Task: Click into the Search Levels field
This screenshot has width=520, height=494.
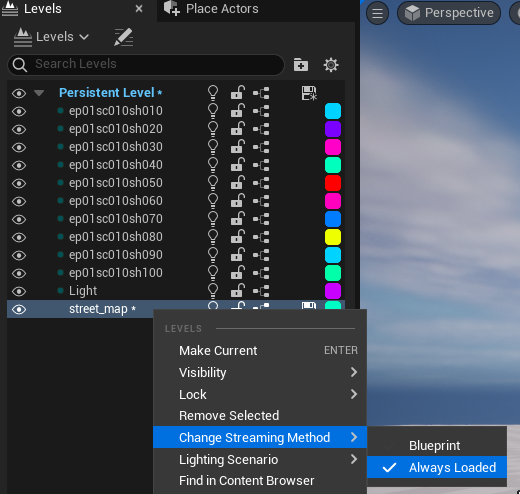Action: [146, 64]
